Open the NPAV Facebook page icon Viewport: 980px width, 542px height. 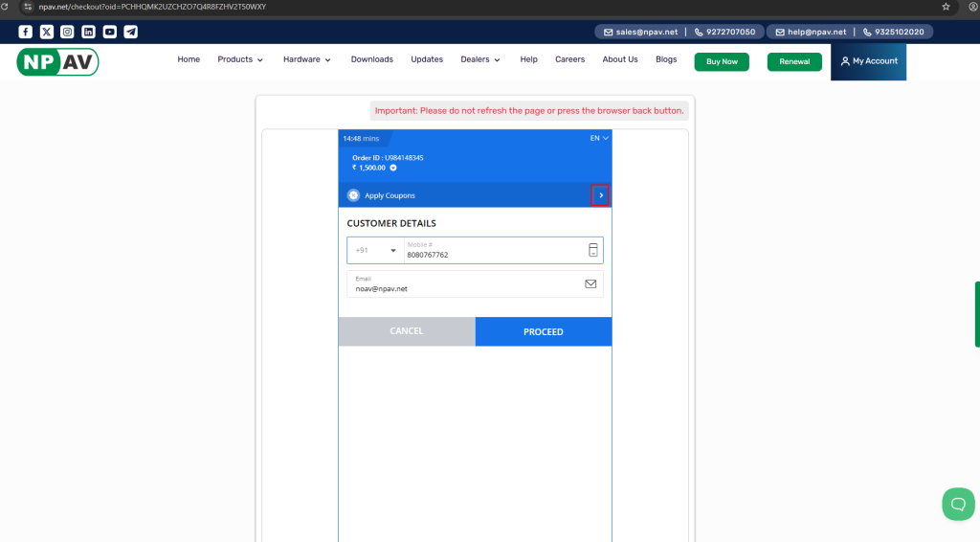pos(25,32)
